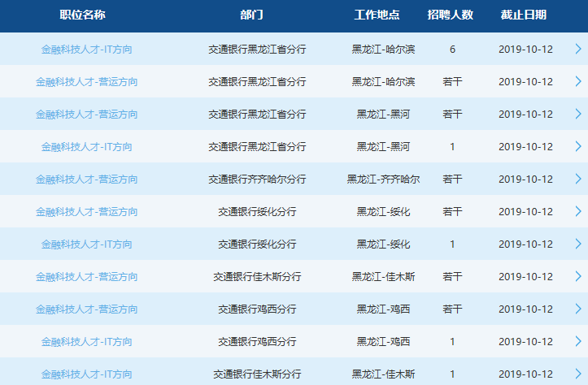Click the 黑龙江-哈尔滨 location in the IT方向 row
588x385 pixels.
click(383, 49)
